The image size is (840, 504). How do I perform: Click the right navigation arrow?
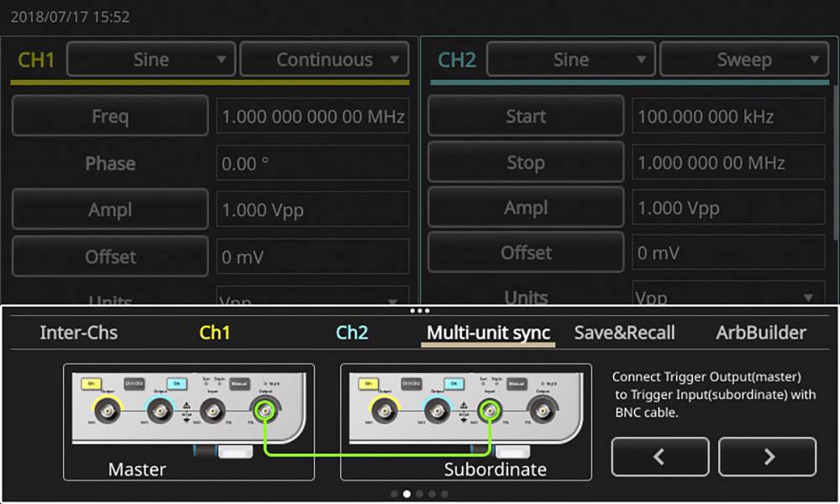pos(767,456)
